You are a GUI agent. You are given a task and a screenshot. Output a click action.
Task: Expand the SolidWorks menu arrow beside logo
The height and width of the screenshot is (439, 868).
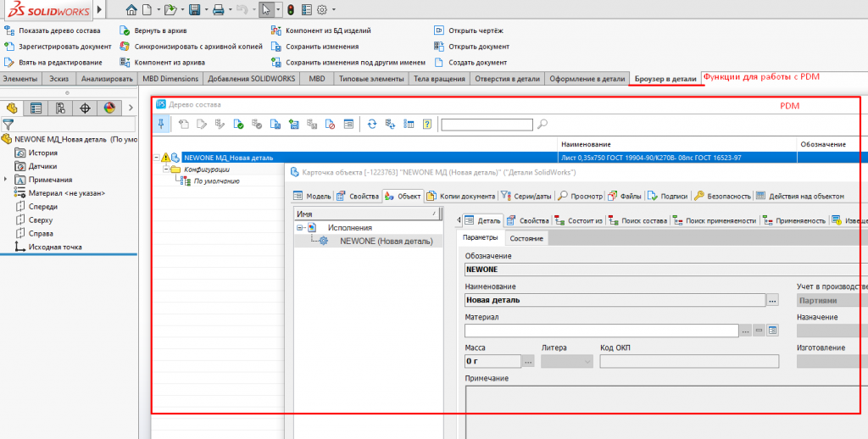100,10
